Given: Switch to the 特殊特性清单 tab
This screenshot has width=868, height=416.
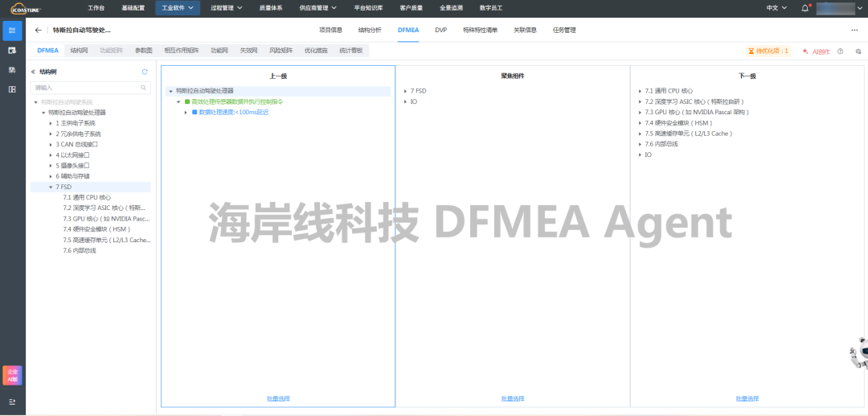Looking at the screenshot, I should [x=480, y=30].
